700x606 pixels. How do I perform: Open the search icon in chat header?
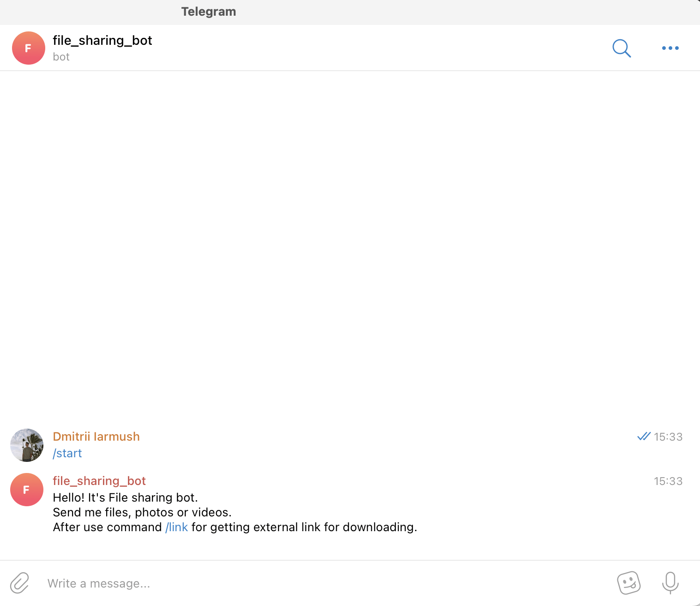pos(622,48)
